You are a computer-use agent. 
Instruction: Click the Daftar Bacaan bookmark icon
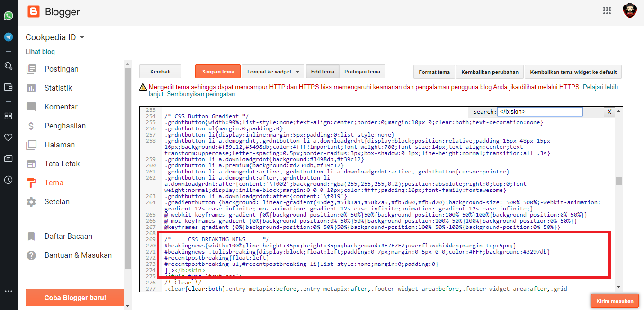click(x=31, y=237)
